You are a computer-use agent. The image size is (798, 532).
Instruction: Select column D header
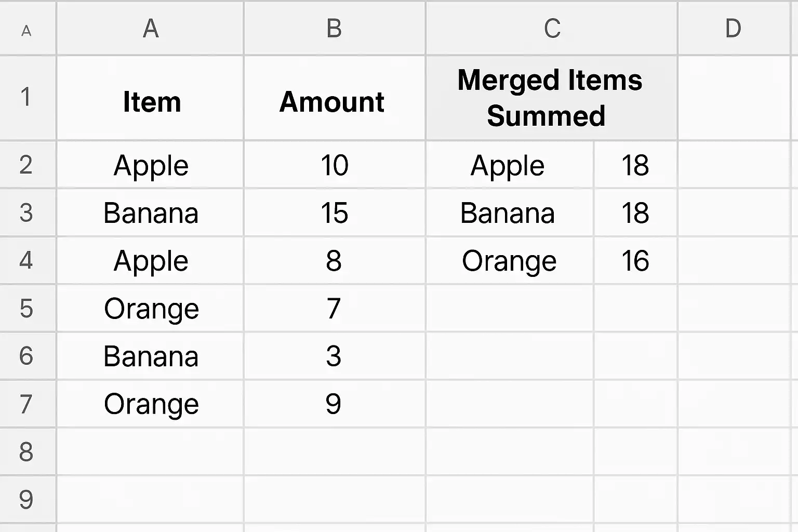point(733,28)
